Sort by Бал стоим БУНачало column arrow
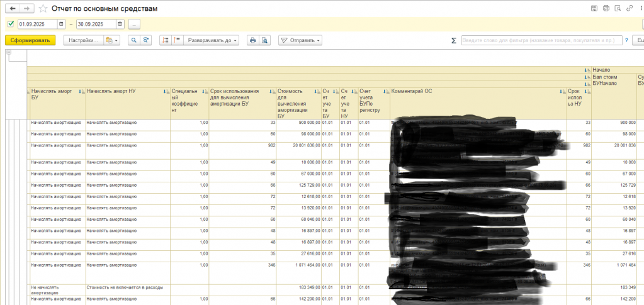The width and height of the screenshot is (644, 305). coord(588,77)
